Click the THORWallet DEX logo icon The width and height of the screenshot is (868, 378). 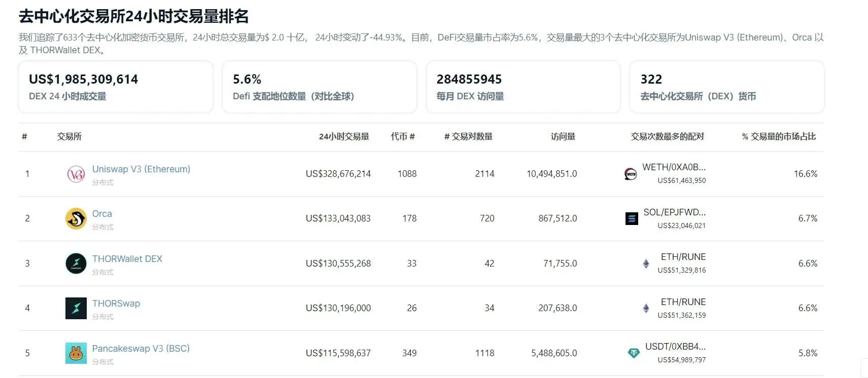[76, 263]
